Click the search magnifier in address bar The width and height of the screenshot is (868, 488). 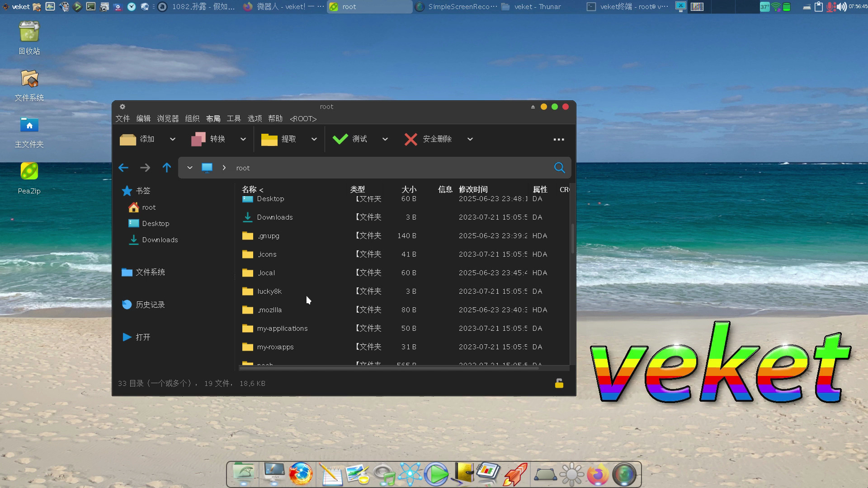click(559, 168)
